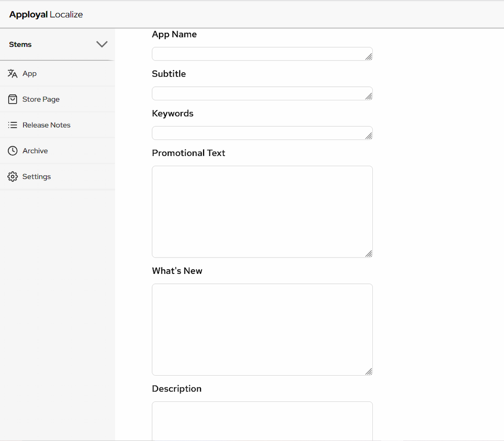Grab the Promotional Text resize handle
Viewport: 504px width, 441px height.
tap(369, 254)
